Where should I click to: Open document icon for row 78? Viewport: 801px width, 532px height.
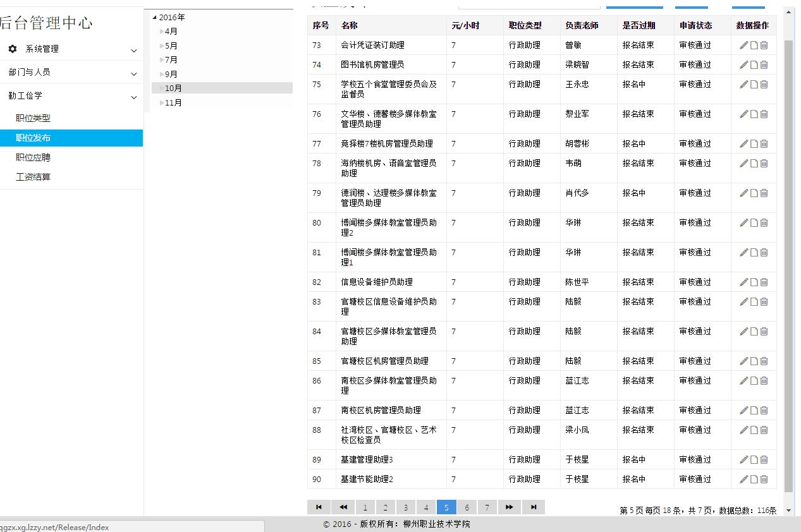click(x=754, y=163)
